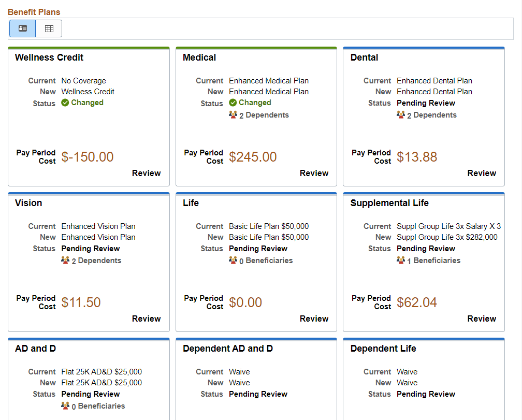The width and height of the screenshot is (522, 420).
Task: Click the Dependent Life tile heading
Action: tap(383, 349)
